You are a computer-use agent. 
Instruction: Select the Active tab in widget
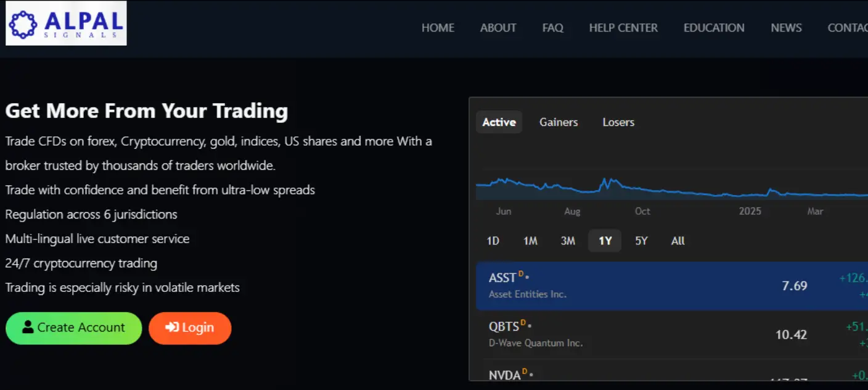click(x=499, y=122)
